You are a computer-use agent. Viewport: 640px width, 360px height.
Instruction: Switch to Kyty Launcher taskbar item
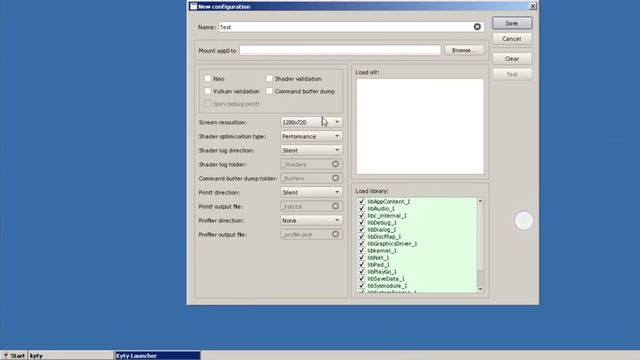click(158, 356)
